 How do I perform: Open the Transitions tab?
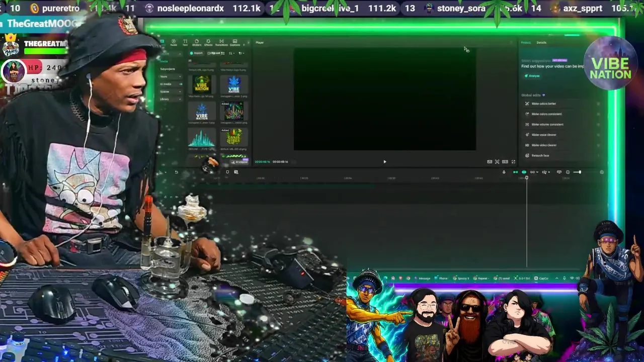[221, 43]
